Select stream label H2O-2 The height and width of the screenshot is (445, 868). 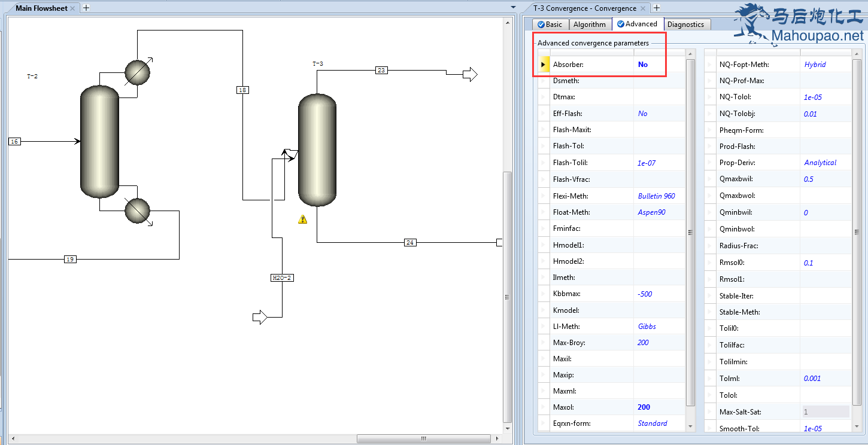[x=283, y=278]
